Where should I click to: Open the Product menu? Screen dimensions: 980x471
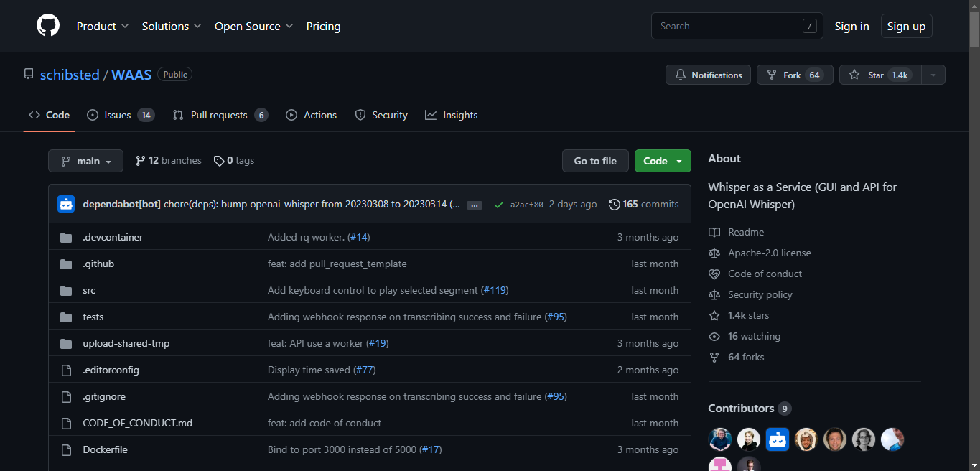[x=103, y=26]
